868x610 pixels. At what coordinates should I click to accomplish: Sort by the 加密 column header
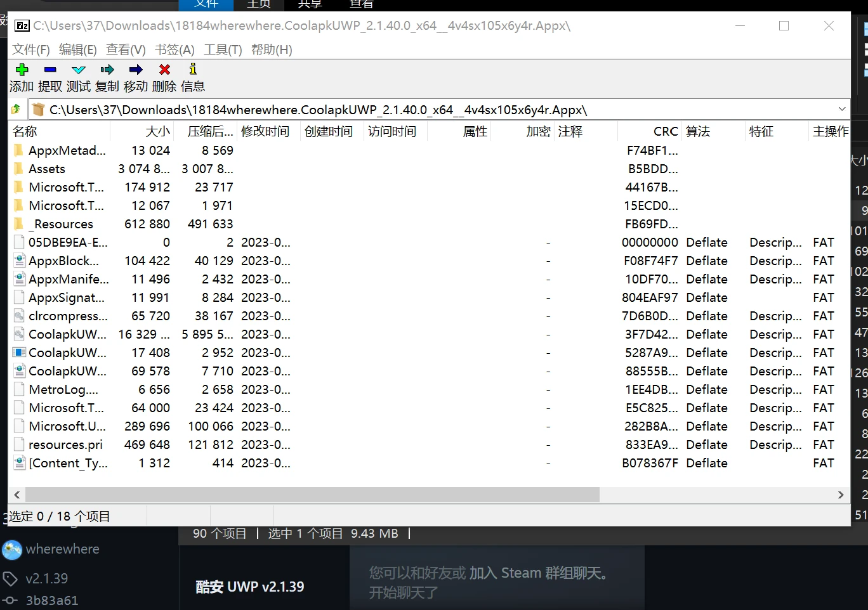click(523, 131)
